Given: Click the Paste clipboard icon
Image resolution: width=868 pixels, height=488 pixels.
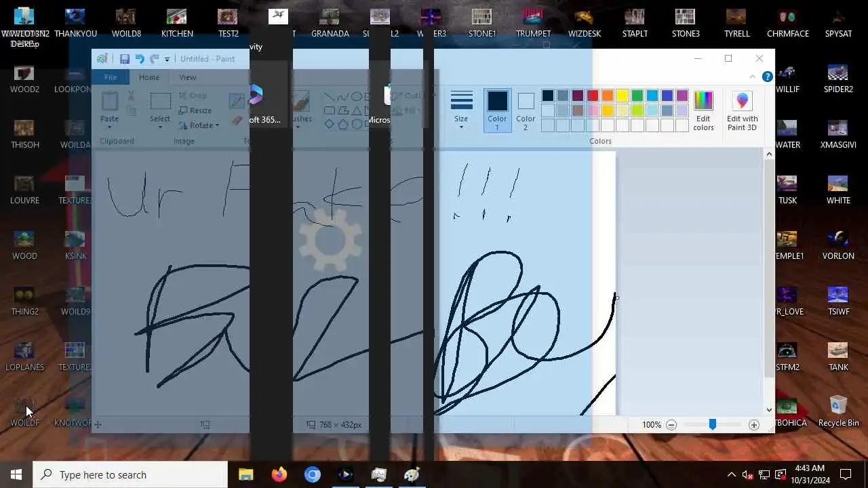Looking at the screenshot, I should pos(109,102).
